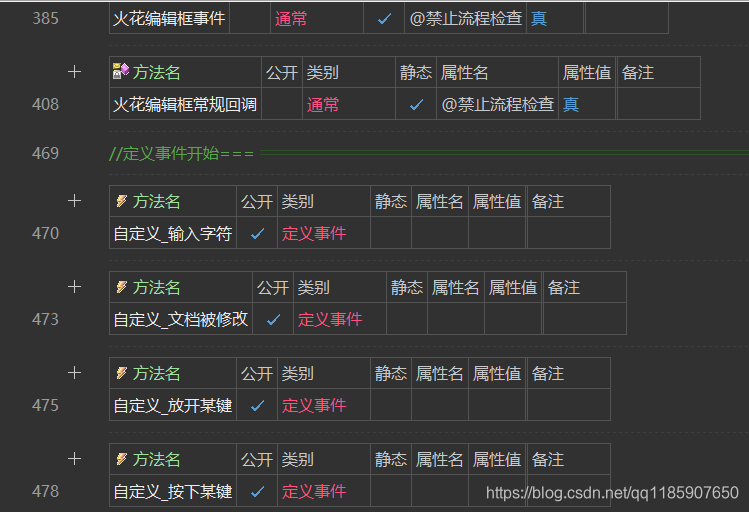Expand the 自定义_放开某键 method block
Viewport: 749px width, 512px height.
point(74,373)
